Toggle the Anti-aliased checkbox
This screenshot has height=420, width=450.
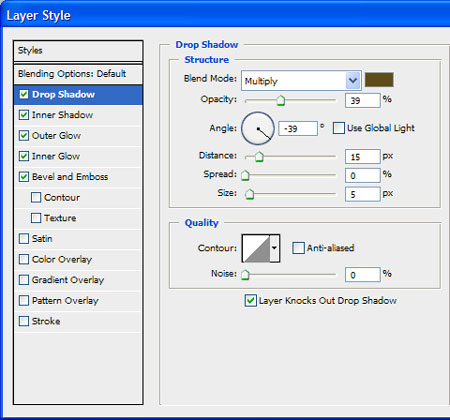[298, 248]
